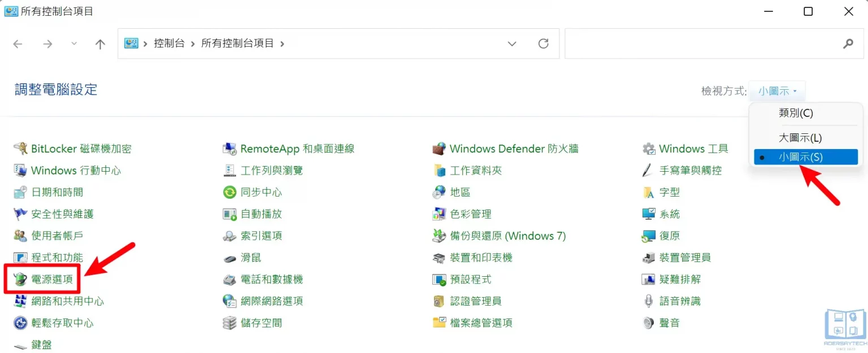This screenshot has height=353, width=868.
Task: Click the 安全性與維護 flag icon
Action: click(21, 214)
